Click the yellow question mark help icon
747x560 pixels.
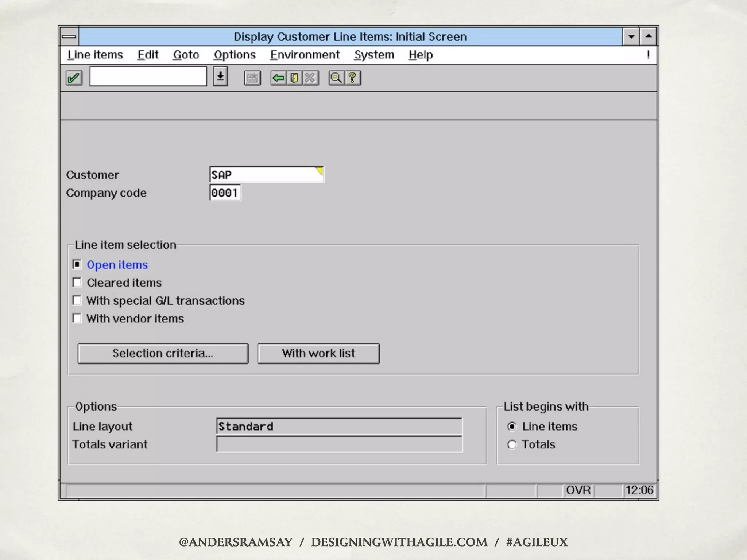tap(352, 78)
